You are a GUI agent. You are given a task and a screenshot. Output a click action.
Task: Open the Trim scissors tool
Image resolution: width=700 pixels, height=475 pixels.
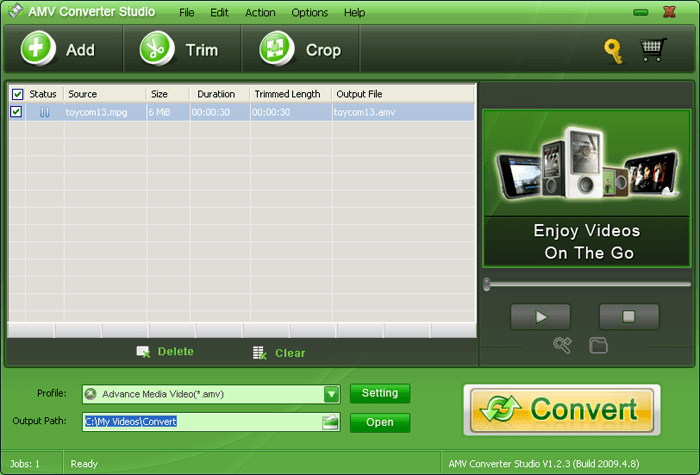[155, 49]
